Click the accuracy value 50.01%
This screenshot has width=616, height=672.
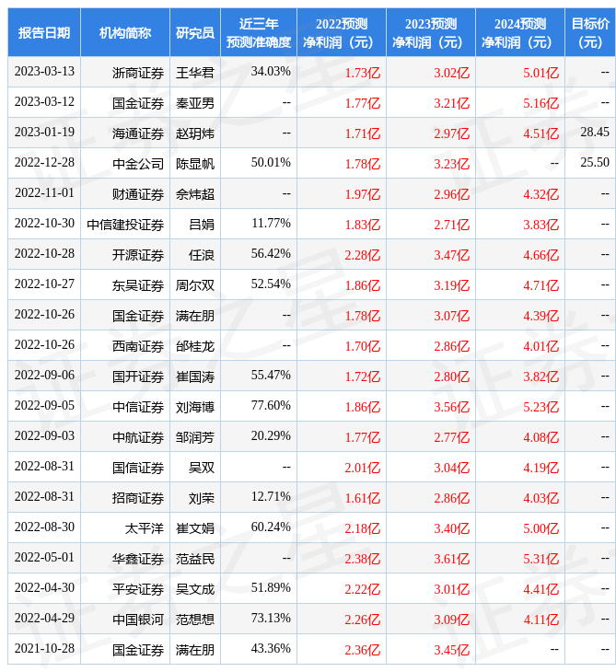[x=271, y=162]
